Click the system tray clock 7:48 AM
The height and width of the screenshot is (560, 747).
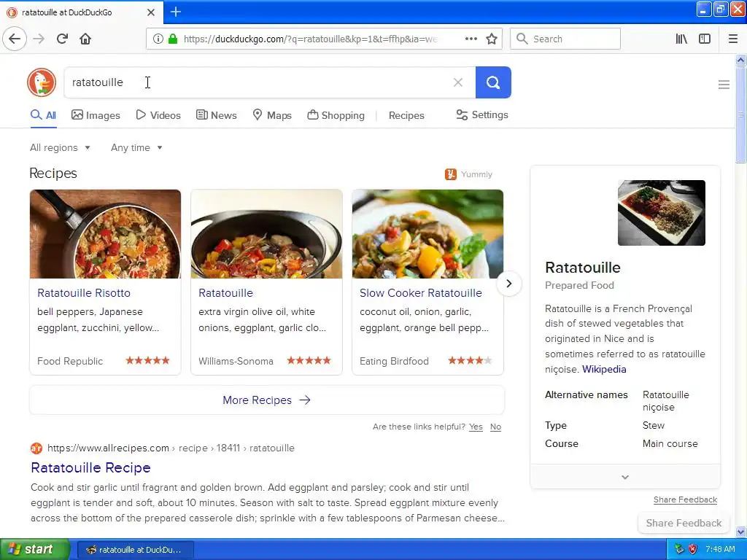pos(720,549)
